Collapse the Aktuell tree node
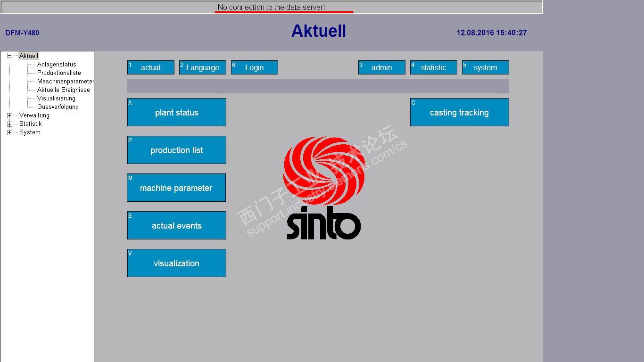 pos(9,56)
